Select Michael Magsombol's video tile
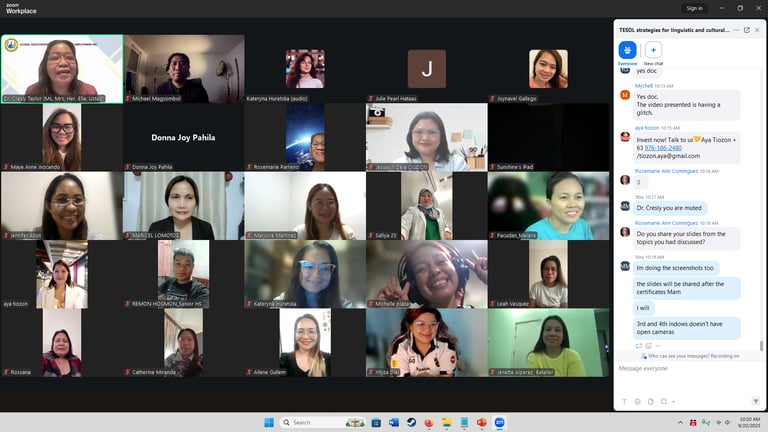Image resolution: width=768 pixels, height=432 pixels. pyautogui.click(x=184, y=69)
